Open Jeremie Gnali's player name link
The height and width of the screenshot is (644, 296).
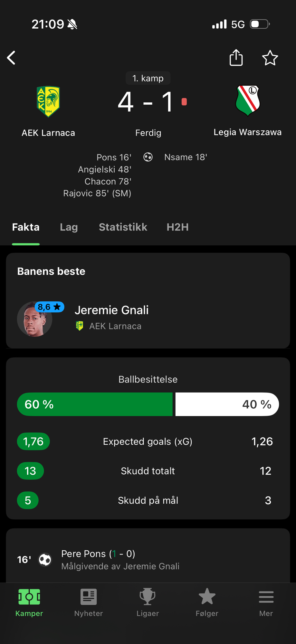point(111,310)
